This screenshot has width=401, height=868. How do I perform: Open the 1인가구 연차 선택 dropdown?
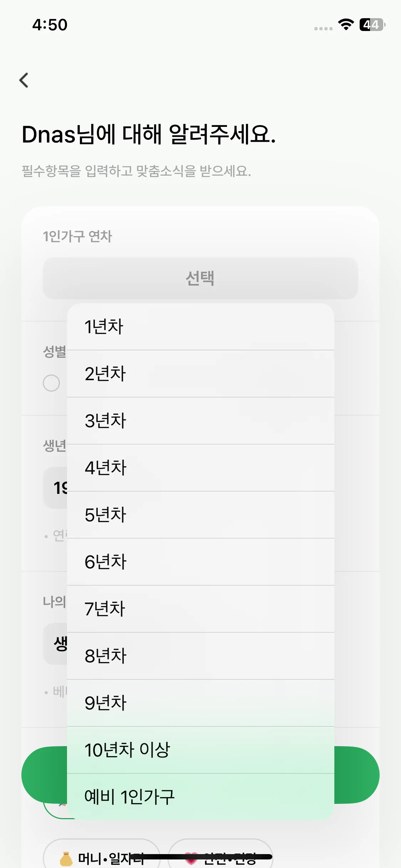pos(200,278)
